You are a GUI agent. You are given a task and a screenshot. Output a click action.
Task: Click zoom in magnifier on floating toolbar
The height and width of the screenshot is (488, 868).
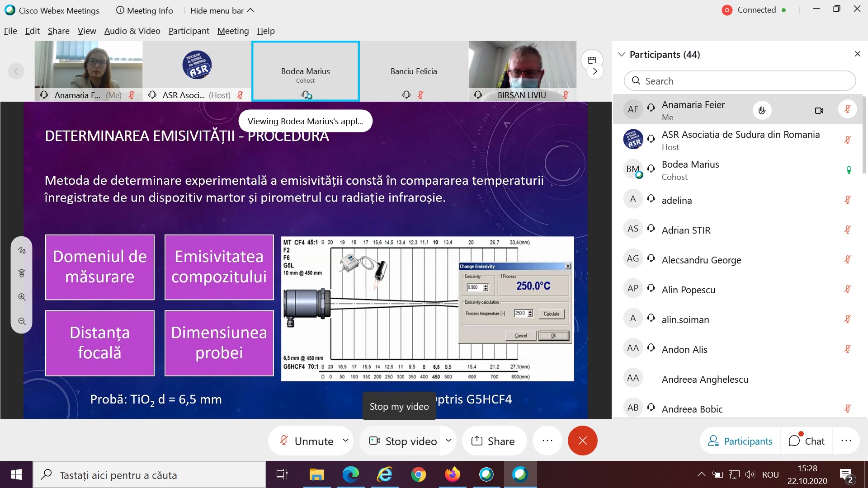(22, 297)
